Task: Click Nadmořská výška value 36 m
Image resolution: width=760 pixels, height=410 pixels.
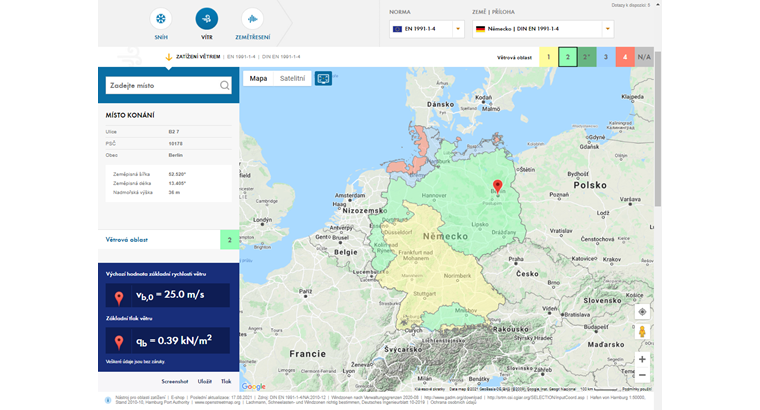Action: pos(174,192)
